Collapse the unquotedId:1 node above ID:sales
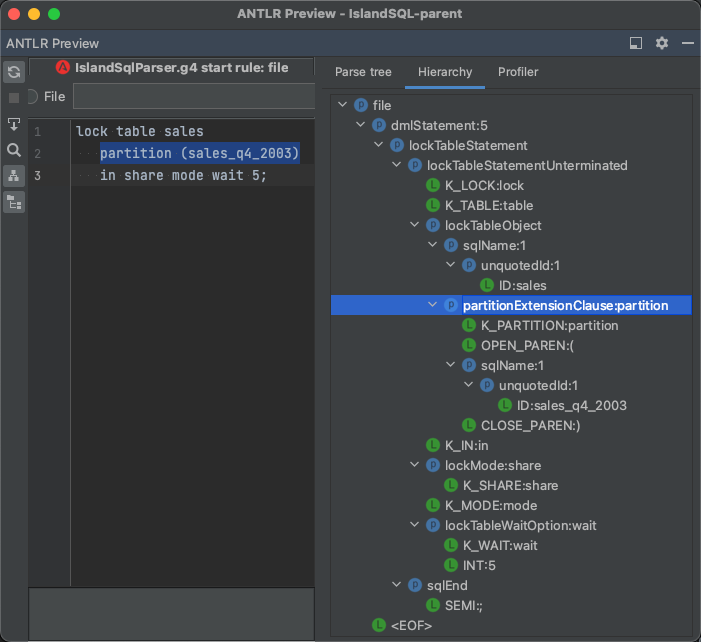Viewport: 701px width, 642px height. coord(450,265)
